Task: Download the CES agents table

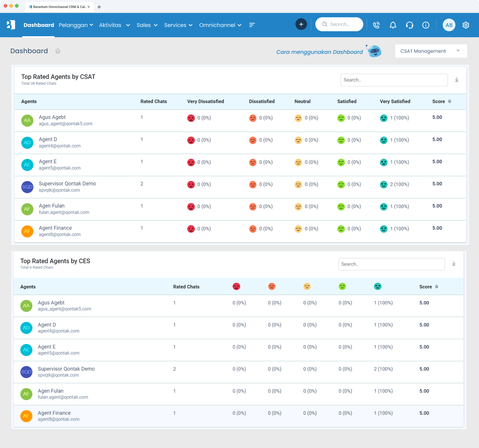Action: tap(454, 264)
